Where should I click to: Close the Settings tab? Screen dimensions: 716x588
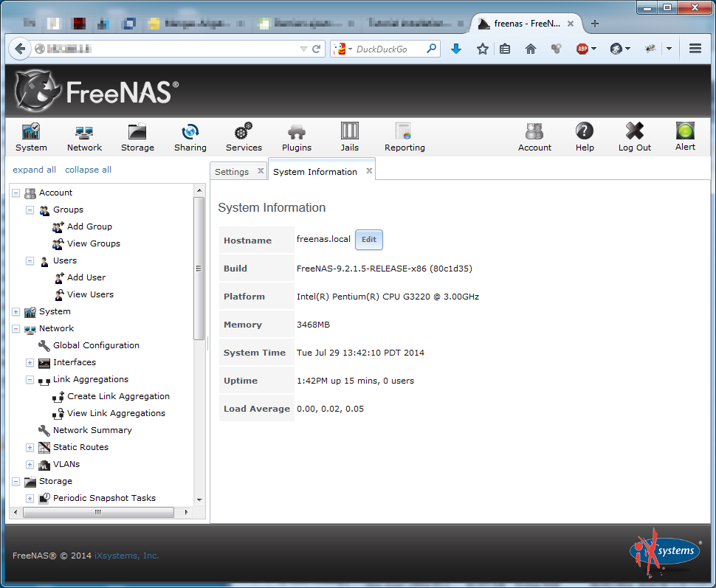(x=261, y=170)
